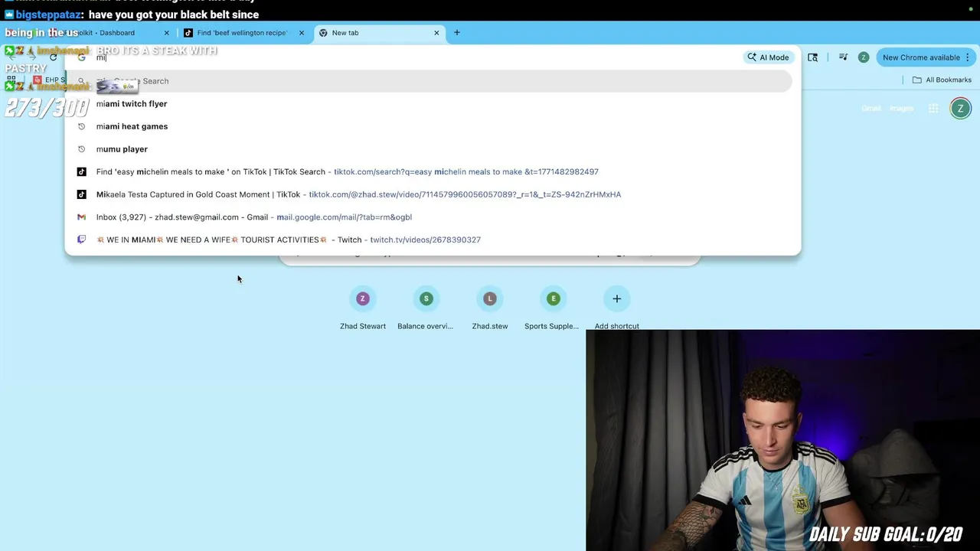Image resolution: width=980 pixels, height=551 pixels.
Task: Click the history clock icon beside 'miami heat games'
Action: (x=81, y=126)
